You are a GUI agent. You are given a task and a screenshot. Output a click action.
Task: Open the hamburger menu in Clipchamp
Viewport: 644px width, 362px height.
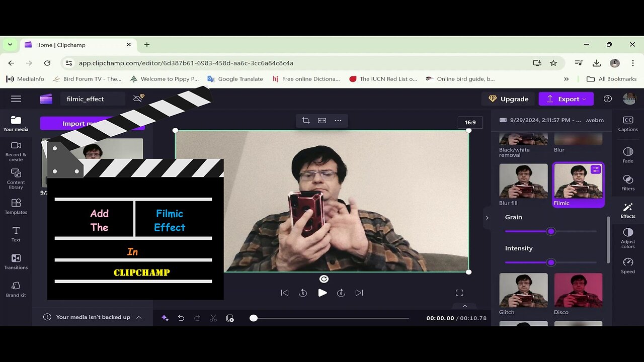16,99
